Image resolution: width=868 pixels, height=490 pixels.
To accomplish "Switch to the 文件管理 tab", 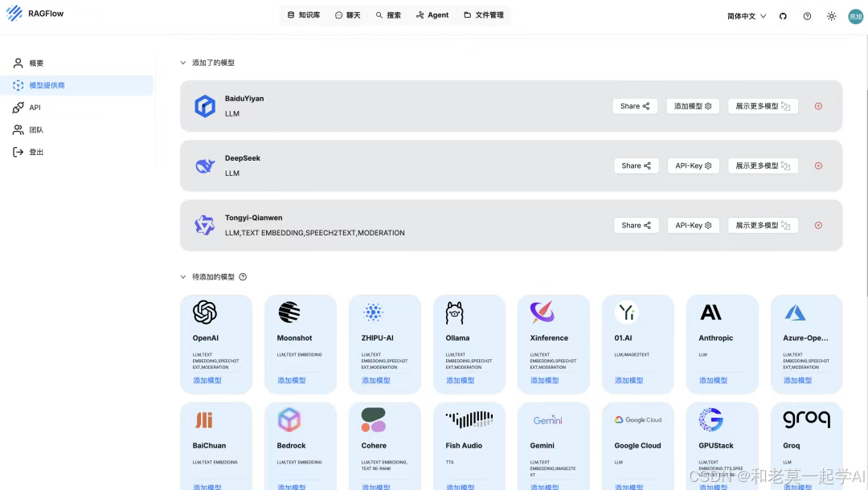I will coord(484,15).
